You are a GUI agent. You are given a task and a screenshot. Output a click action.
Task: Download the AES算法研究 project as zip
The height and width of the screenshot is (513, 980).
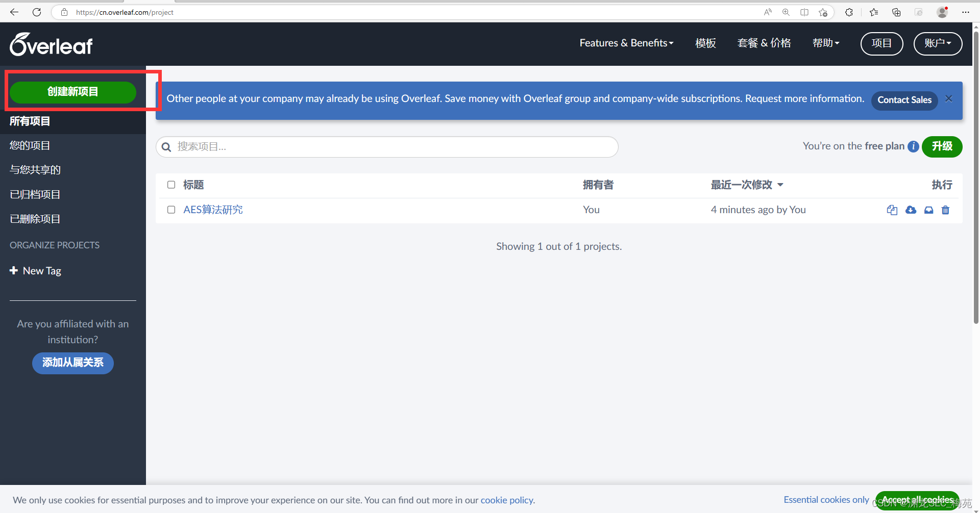coord(911,210)
